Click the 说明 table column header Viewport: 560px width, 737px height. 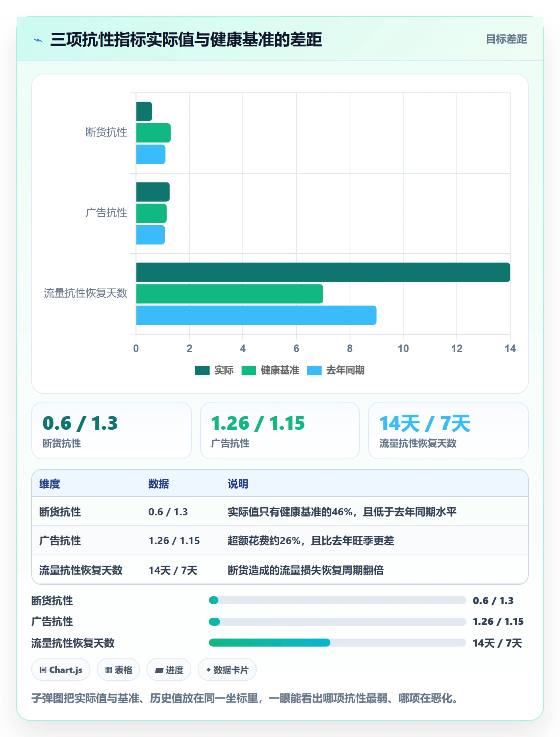[238, 484]
